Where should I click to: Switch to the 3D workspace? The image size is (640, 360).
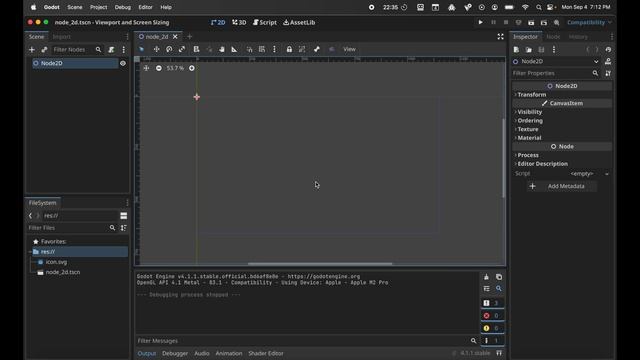pos(239,22)
